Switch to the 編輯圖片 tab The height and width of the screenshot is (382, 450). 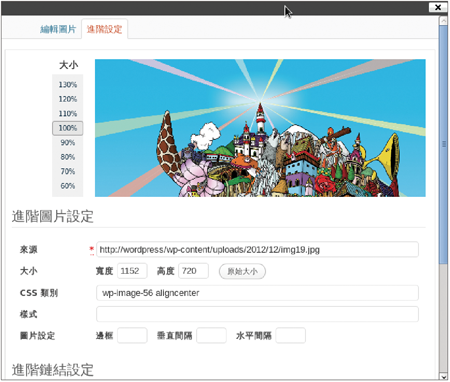point(58,29)
